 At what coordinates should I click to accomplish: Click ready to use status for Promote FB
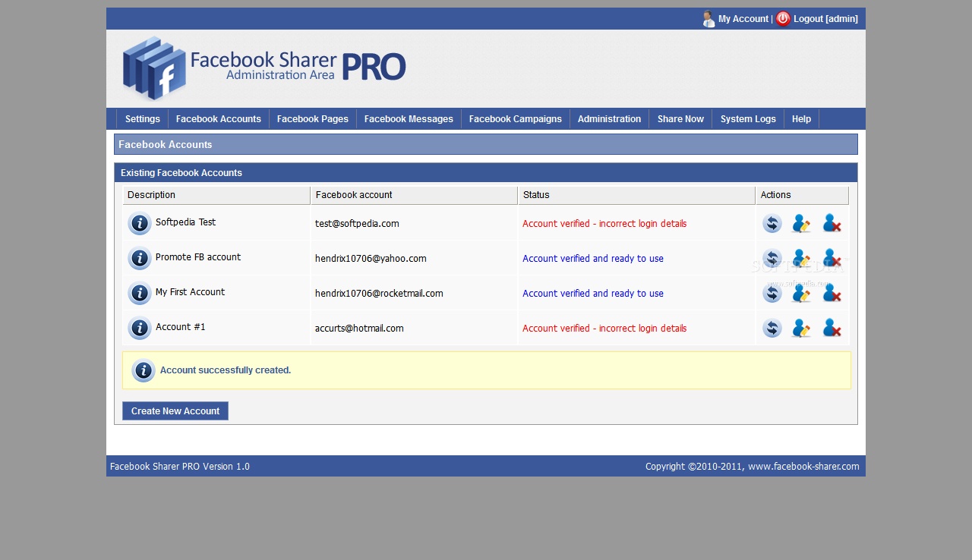593,259
